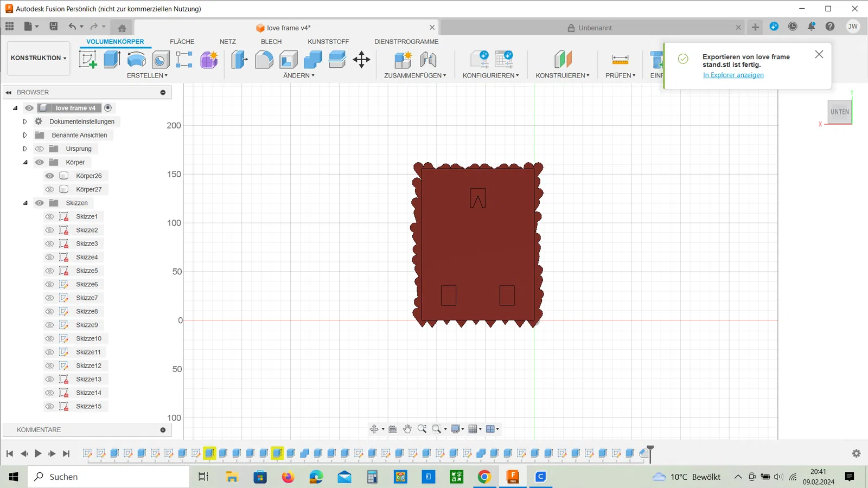Toggle visibility of the Skizzen folder
Viewport: 868px width, 488px height.
[40, 203]
